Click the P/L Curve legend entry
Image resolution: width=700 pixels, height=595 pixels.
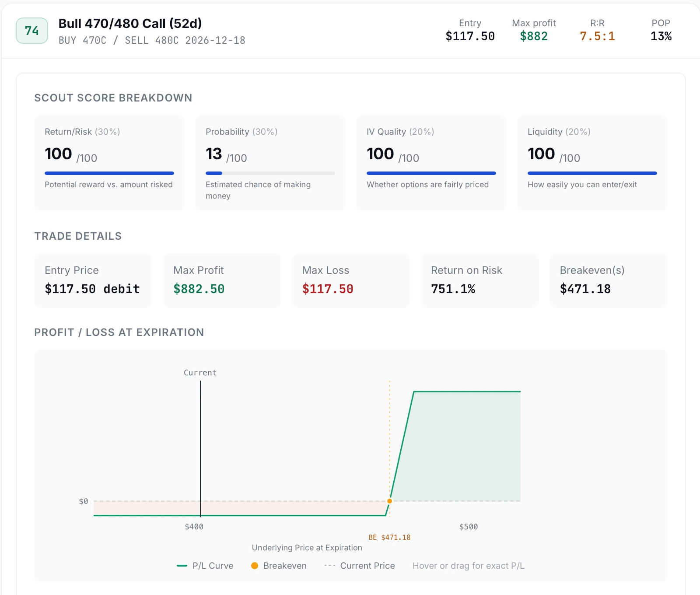205,566
